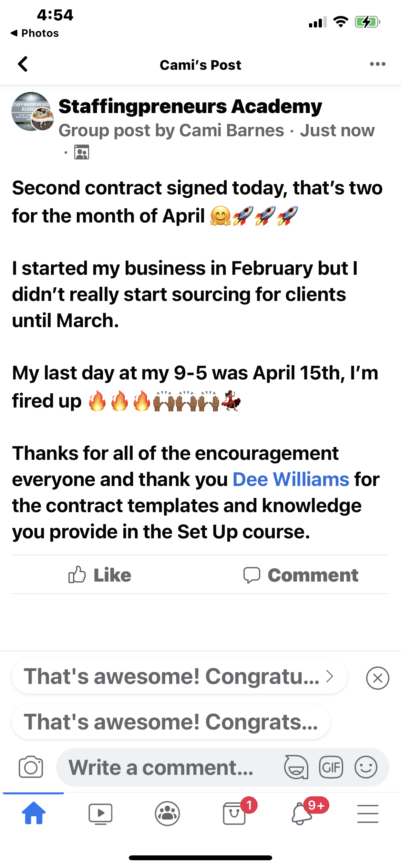Select the "That's awesome! Congrats..." reply

coord(170,722)
